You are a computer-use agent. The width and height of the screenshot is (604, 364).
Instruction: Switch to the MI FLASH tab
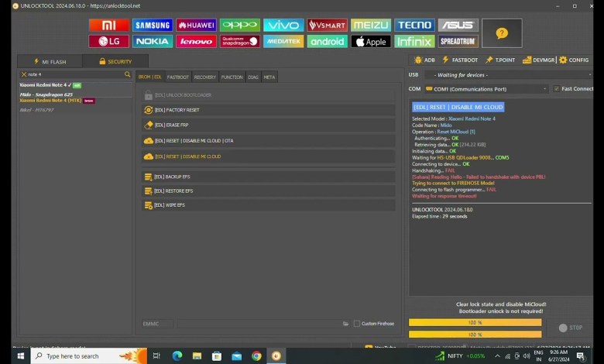pos(50,62)
